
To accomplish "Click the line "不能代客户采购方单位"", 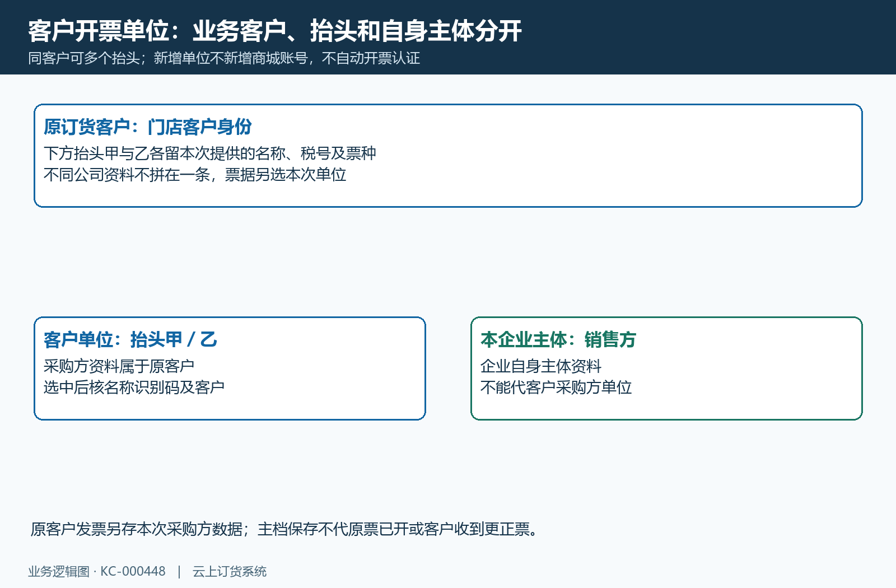I will 556,387.
